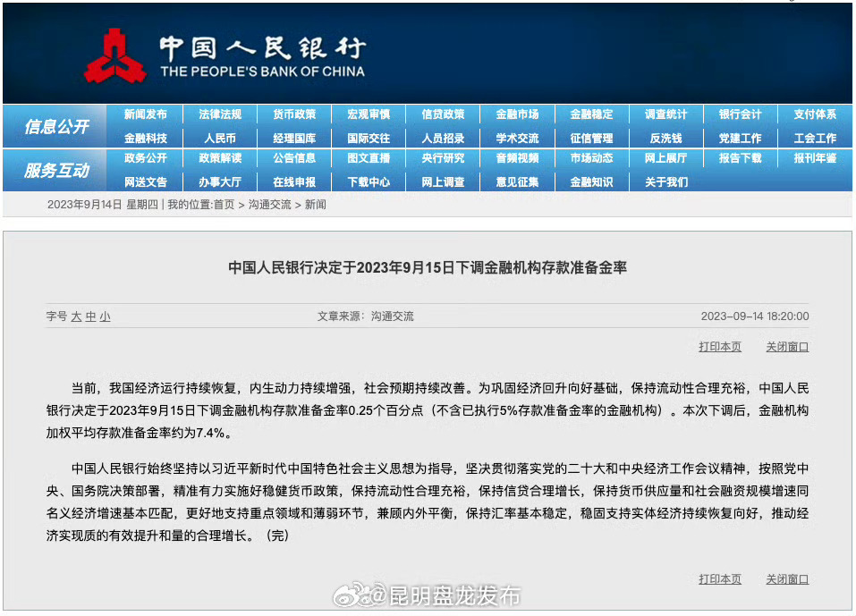Open the 信贷政策 menu item
Viewport: 856px width, 616px height.
tap(443, 114)
